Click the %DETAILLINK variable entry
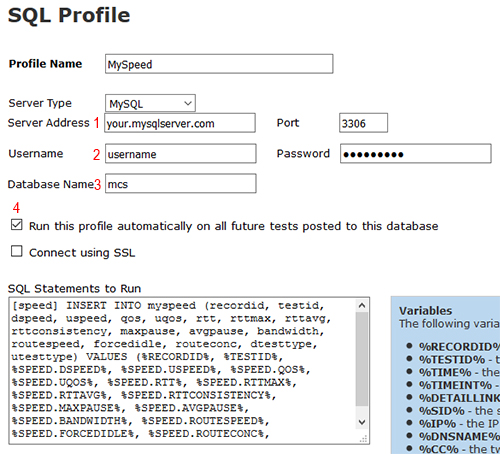500x454 pixels. [x=459, y=398]
